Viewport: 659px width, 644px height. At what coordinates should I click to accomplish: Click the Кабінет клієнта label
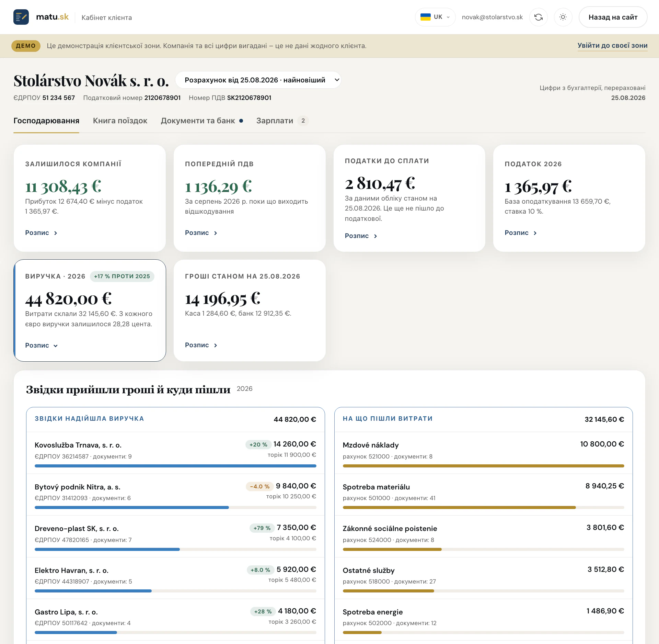[x=107, y=18]
